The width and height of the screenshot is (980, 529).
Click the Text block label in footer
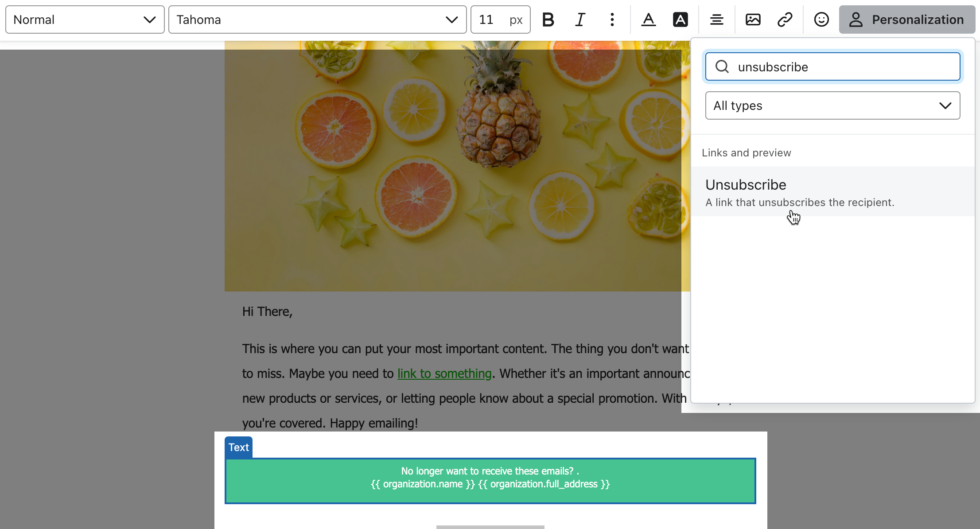(x=237, y=447)
